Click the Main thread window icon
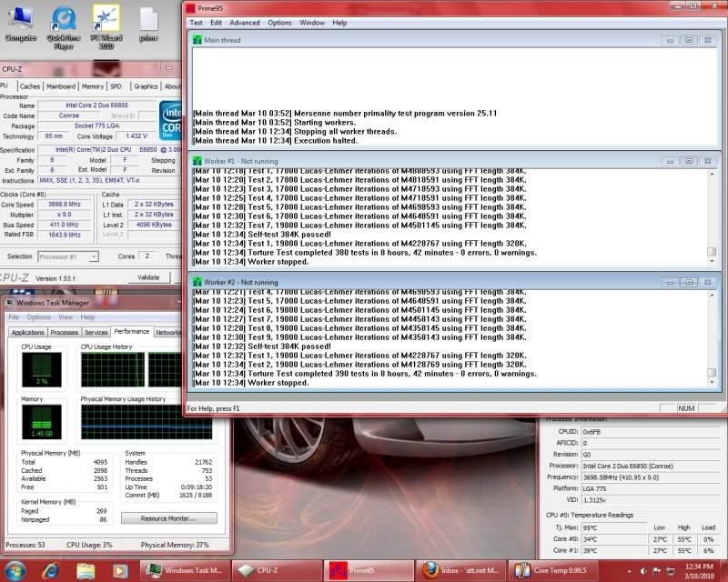 (197, 40)
